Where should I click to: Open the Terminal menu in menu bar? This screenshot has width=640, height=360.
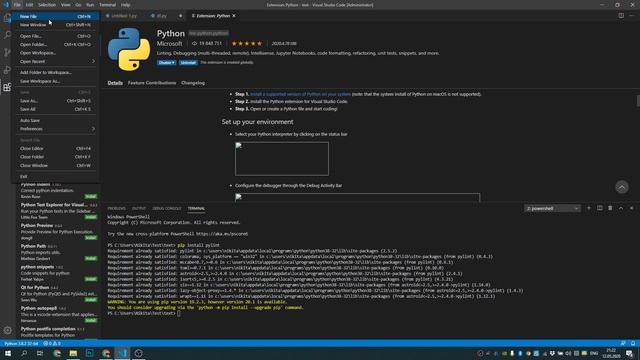[107, 5]
